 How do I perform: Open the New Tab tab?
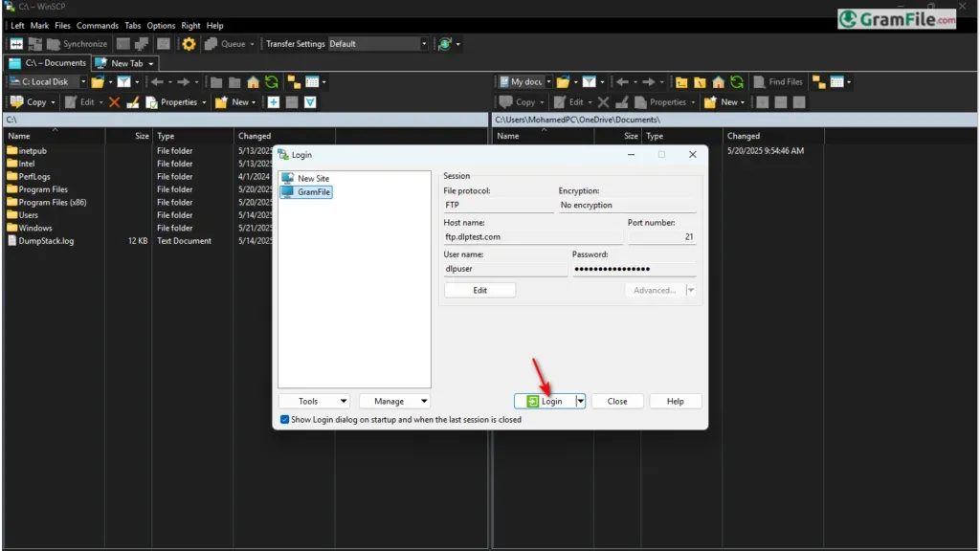coord(125,63)
